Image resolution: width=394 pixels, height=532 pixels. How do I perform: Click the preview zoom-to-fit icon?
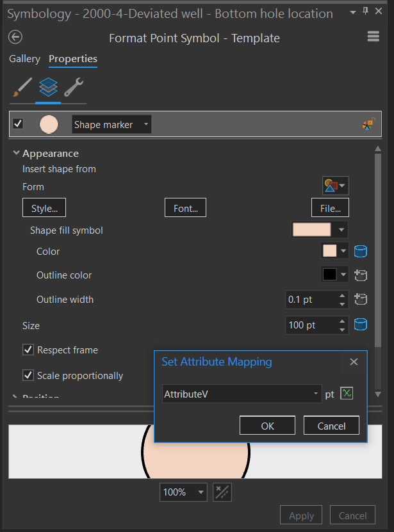(x=222, y=492)
